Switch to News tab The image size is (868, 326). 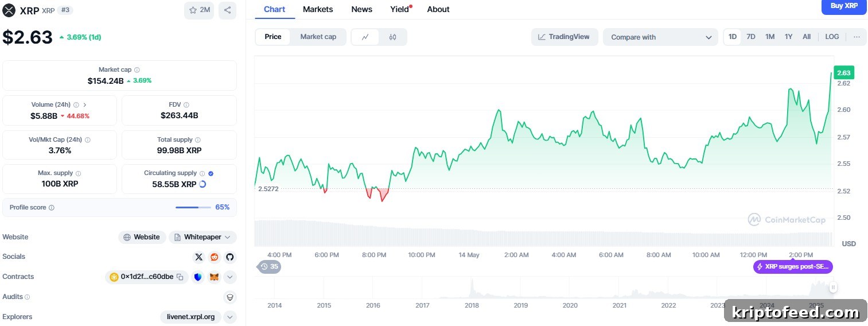click(x=361, y=9)
